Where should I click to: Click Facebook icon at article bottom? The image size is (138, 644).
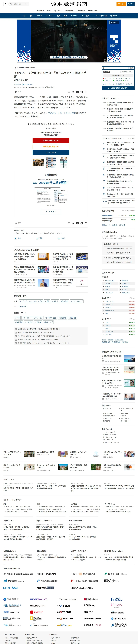tap(82, 223)
